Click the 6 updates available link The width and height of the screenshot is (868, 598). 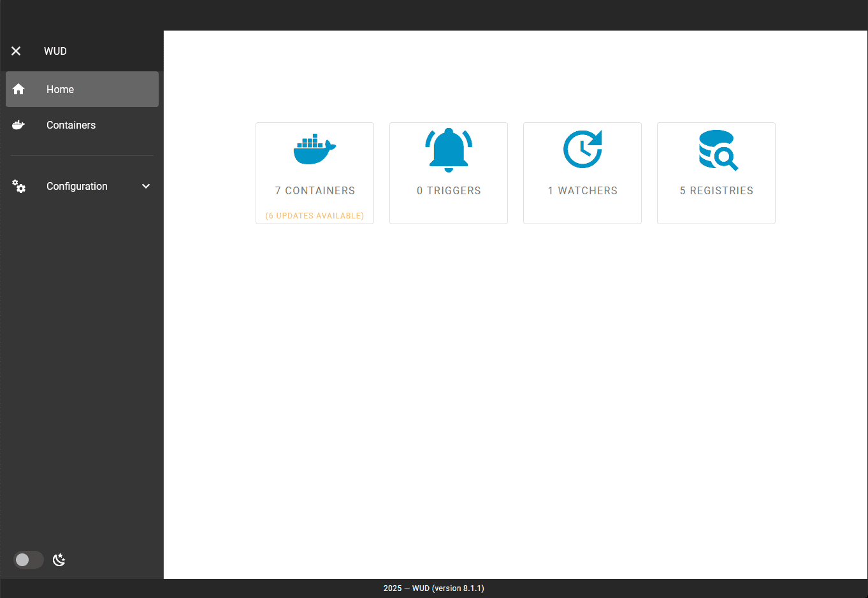[x=314, y=215]
